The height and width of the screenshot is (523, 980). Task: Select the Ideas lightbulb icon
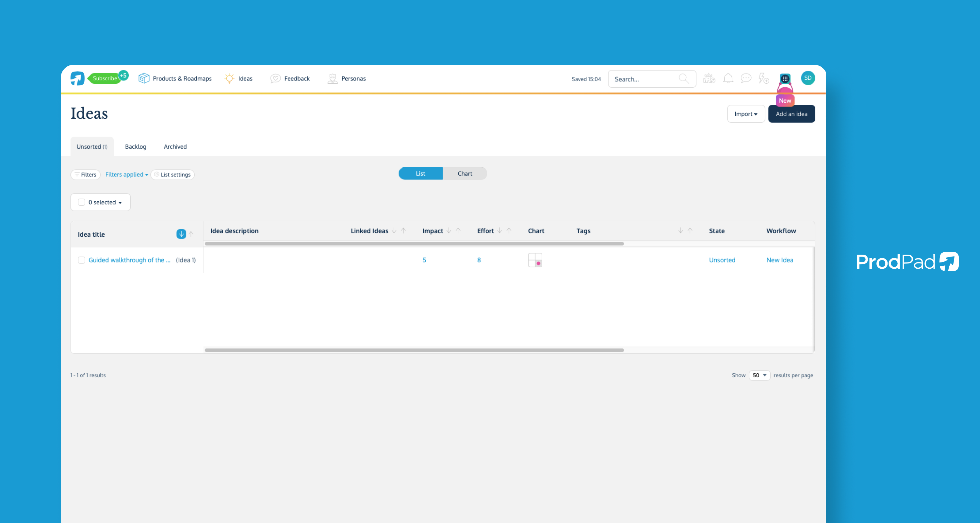[x=229, y=78]
